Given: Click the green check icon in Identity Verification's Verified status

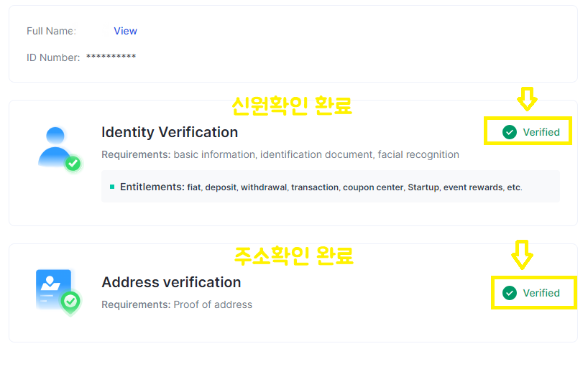Looking at the screenshot, I should [509, 132].
